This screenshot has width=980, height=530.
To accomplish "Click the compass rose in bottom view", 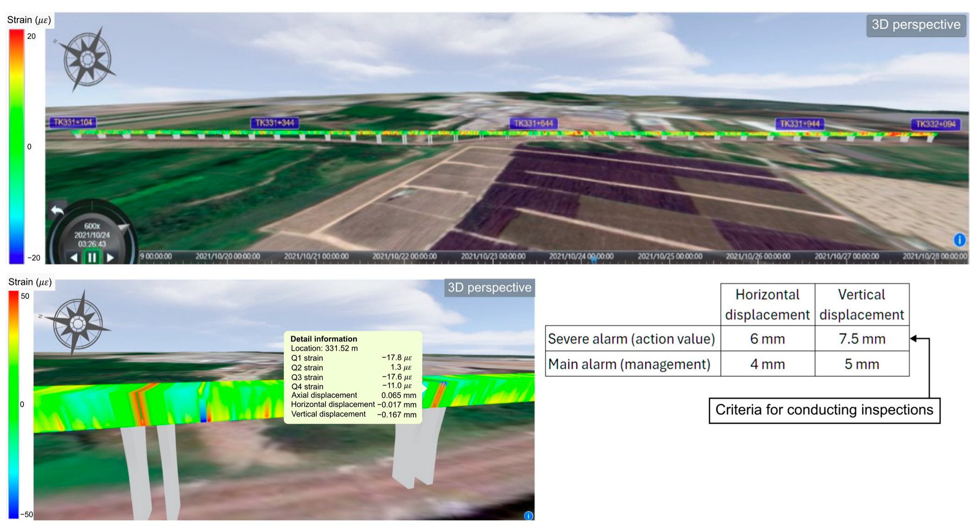I will 78,323.
